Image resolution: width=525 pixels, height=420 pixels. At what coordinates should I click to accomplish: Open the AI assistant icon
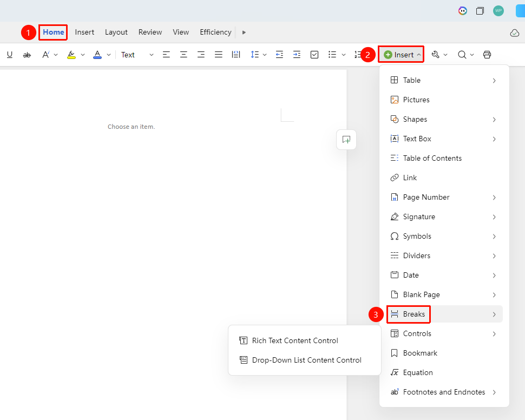click(463, 11)
